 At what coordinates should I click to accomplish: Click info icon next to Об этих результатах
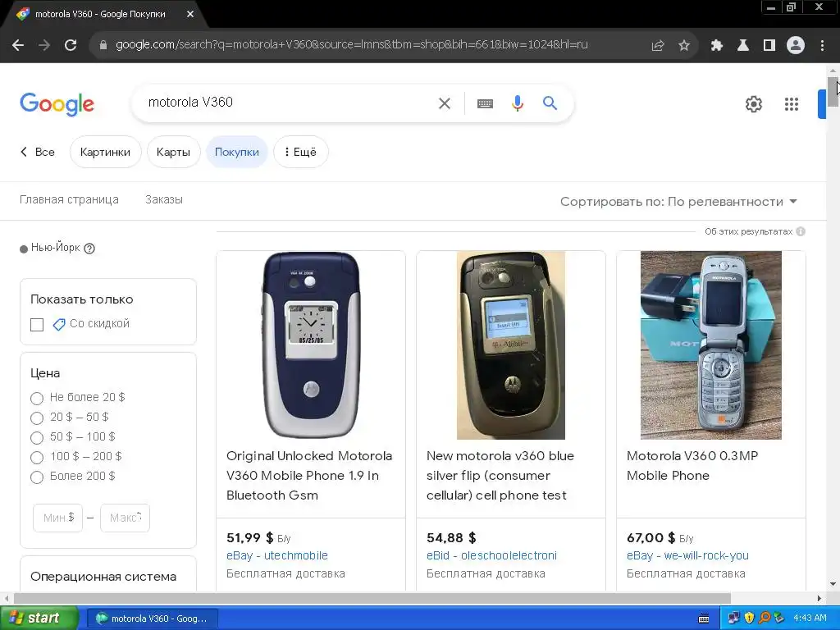pos(801,231)
